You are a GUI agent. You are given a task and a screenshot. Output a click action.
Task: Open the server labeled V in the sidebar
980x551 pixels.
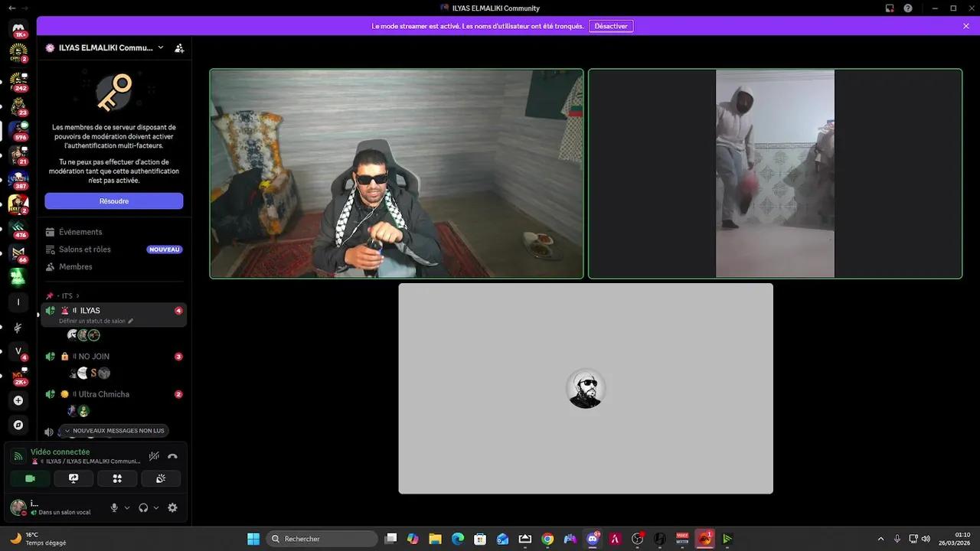click(x=18, y=351)
